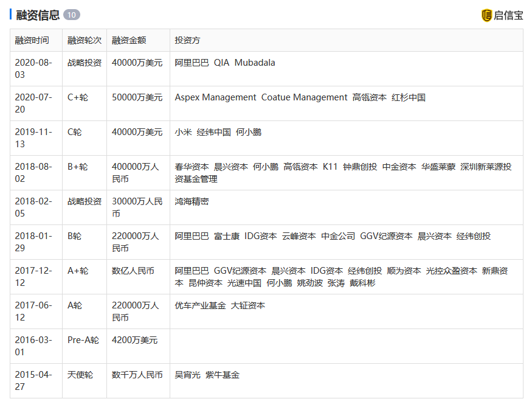Open 光控众盈资本 investor link
Screen dimensions: 532x410
[452, 271]
